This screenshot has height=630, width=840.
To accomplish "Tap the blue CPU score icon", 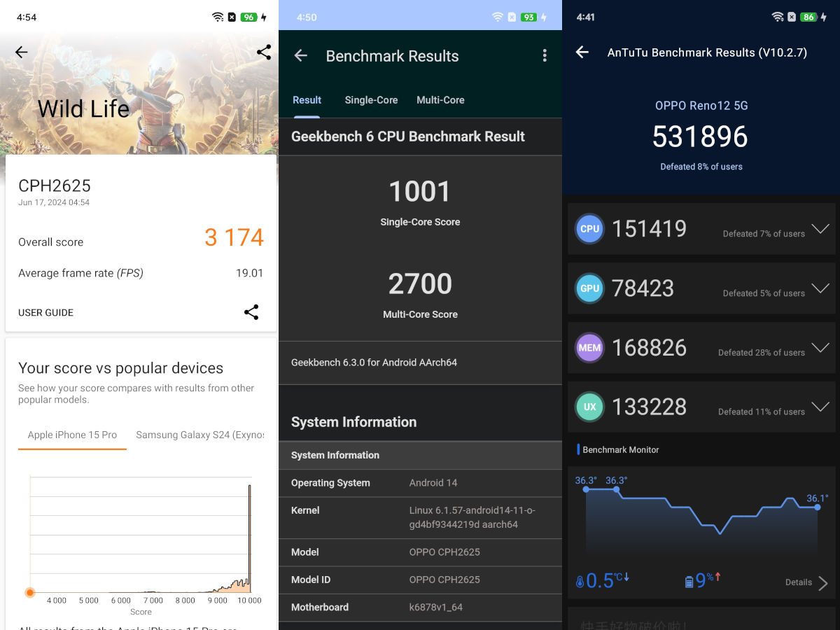I will [x=589, y=229].
